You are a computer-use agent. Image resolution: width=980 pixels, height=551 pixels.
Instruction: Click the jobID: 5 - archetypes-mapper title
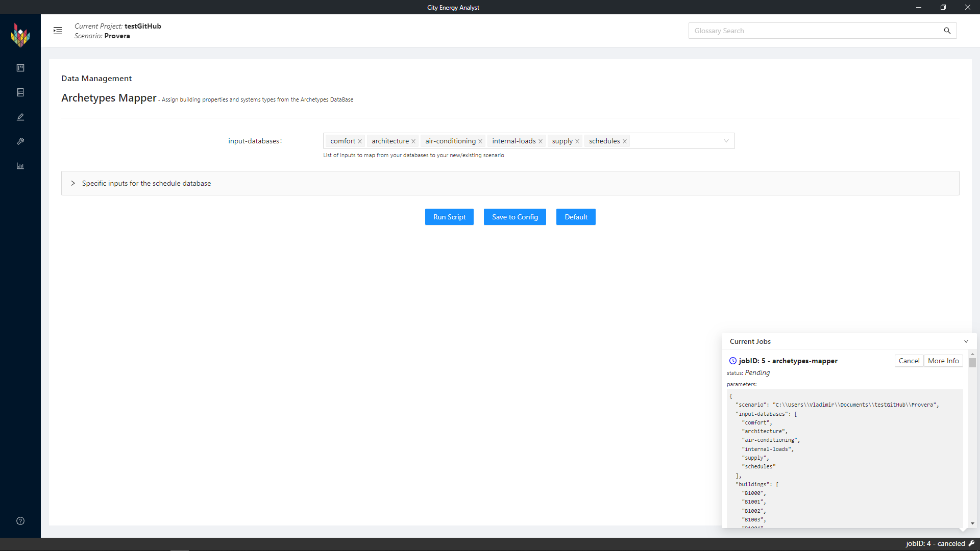788,361
